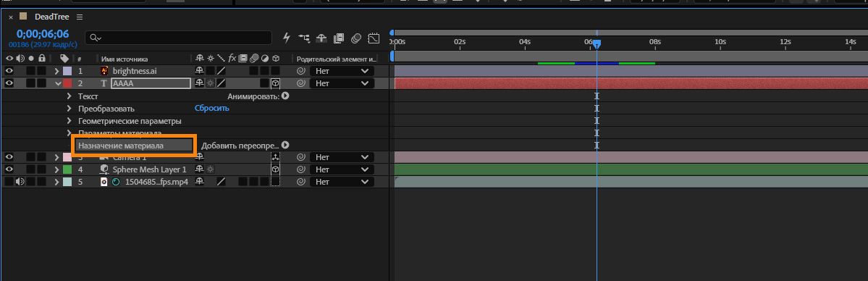Viewport: 868px width, 281px height.
Task: Expand the Текст property group
Action: (69, 96)
